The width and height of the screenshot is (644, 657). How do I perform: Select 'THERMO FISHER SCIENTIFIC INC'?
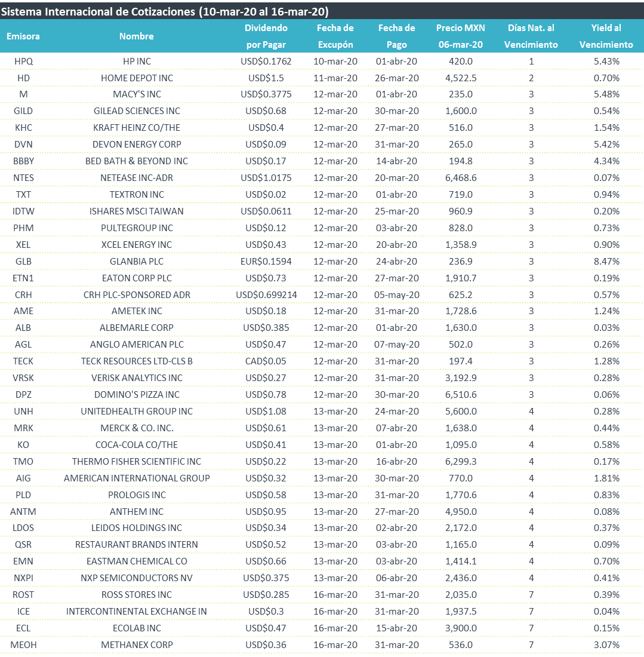tap(137, 462)
